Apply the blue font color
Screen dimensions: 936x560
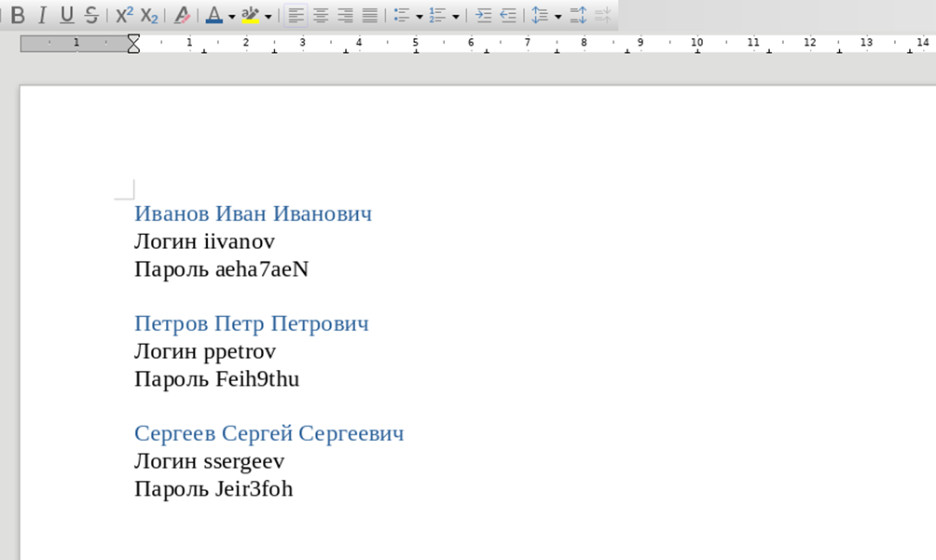point(214,16)
